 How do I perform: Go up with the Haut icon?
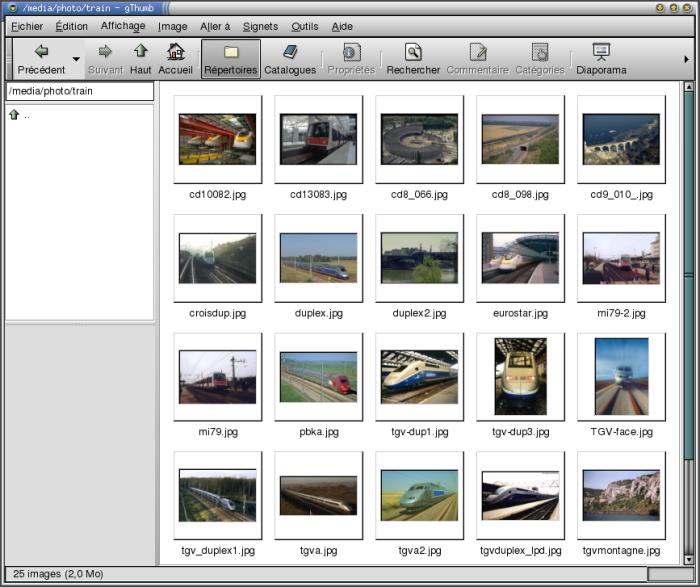coord(140,52)
